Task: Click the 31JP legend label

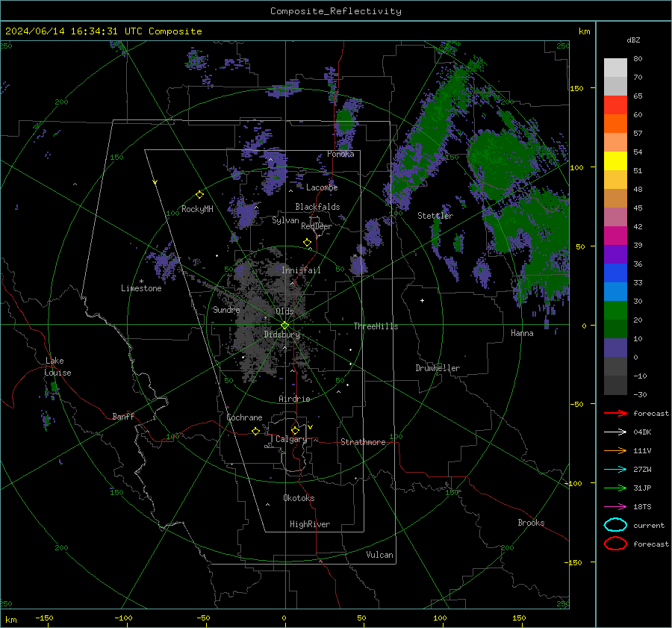Action: [642, 488]
